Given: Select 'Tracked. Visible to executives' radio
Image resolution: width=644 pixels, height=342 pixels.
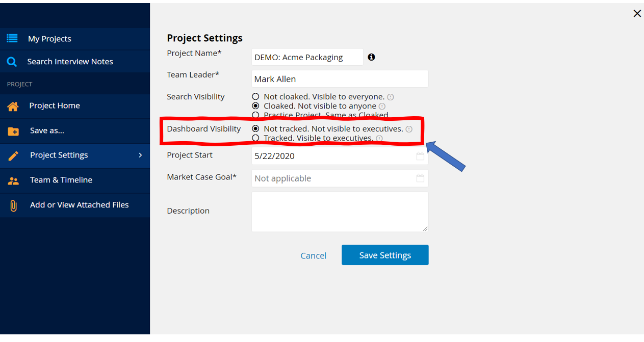Looking at the screenshot, I should 255,138.
